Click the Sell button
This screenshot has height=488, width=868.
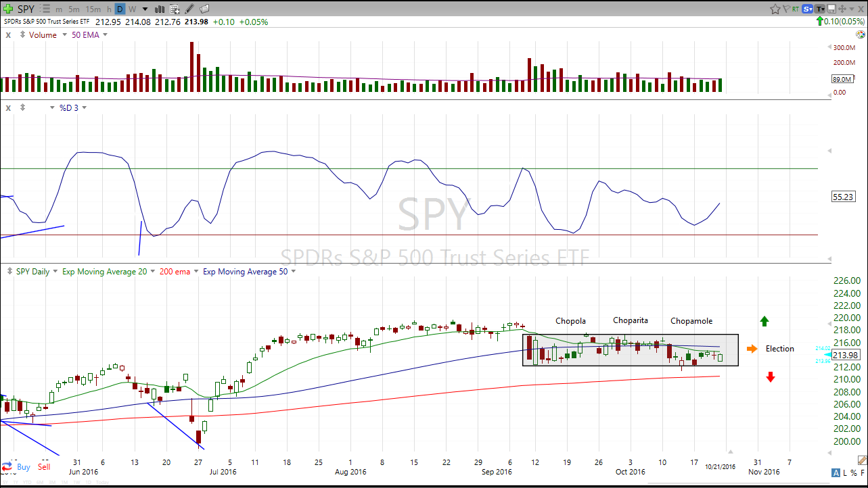44,467
